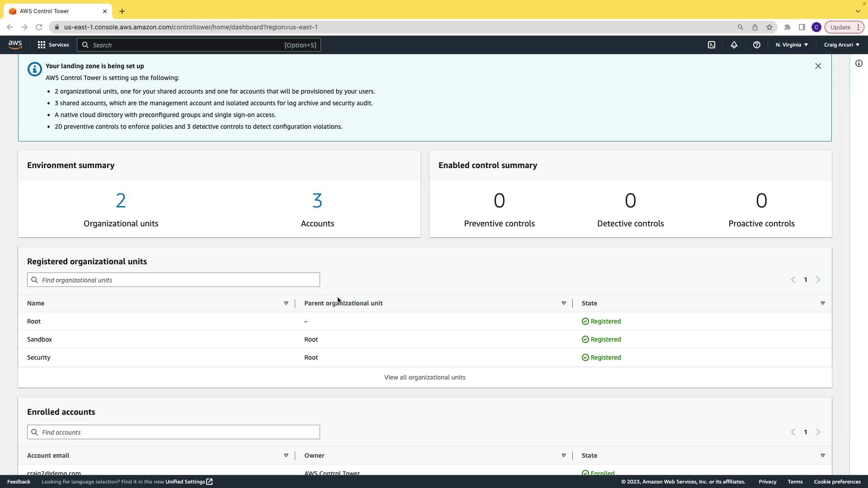The image size is (868, 488).
Task: Expand the N. Virginia region dropdown
Action: (792, 45)
